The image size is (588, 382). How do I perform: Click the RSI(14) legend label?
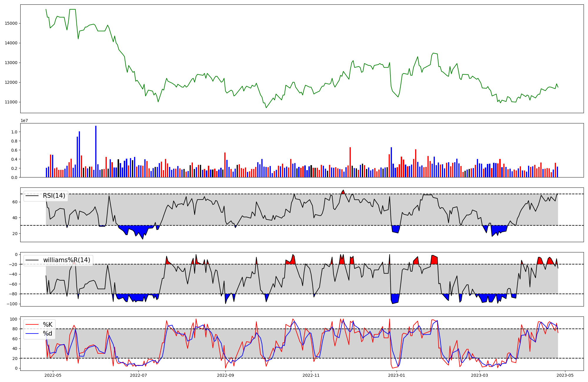(54, 196)
